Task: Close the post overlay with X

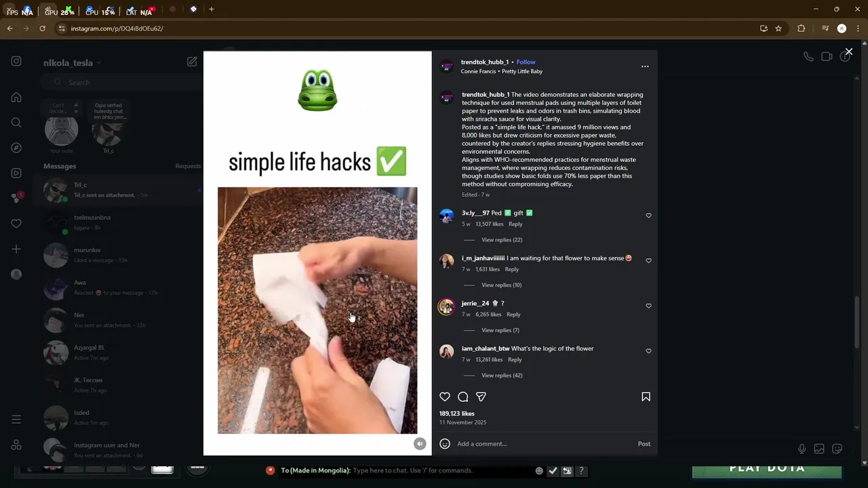Action: [x=848, y=52]
